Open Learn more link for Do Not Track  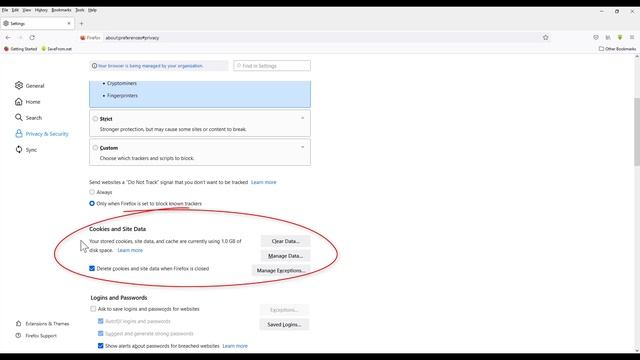pyautogui.click(x=264, y=182)
